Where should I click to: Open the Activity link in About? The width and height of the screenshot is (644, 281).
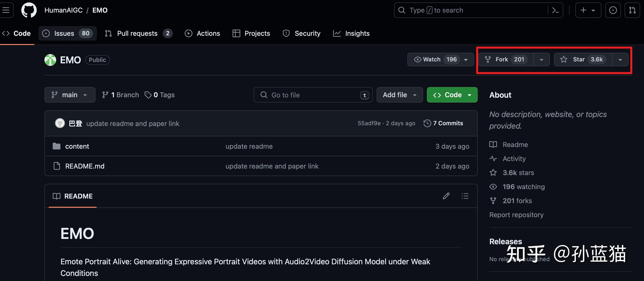click(x=514, y=159)
